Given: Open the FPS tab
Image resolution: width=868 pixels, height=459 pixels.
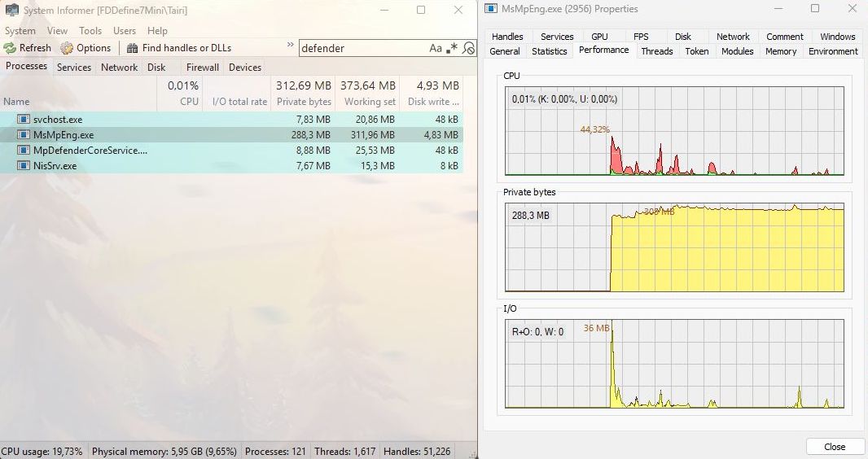Looking at the screenshot, I should 641,37.
